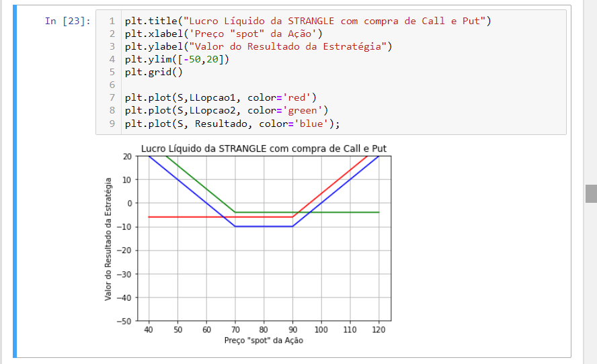Viewport: 597px width, 364px height.
Task: Click the x-axis label 'Preço "spot" da Ação'
Action: point(264,340)
